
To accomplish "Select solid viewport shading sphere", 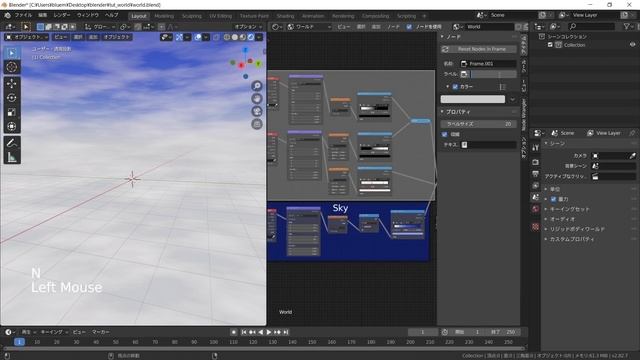I will pyautogui.click(x=235, y=37).
